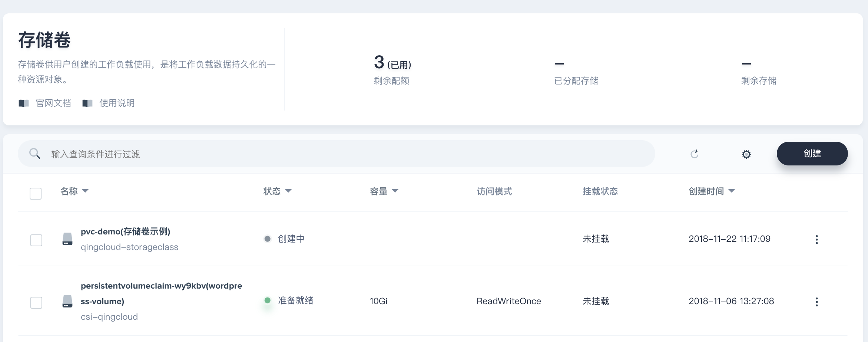Open the pvc-demo(存储卷示例) volume details

click(125, 231)
